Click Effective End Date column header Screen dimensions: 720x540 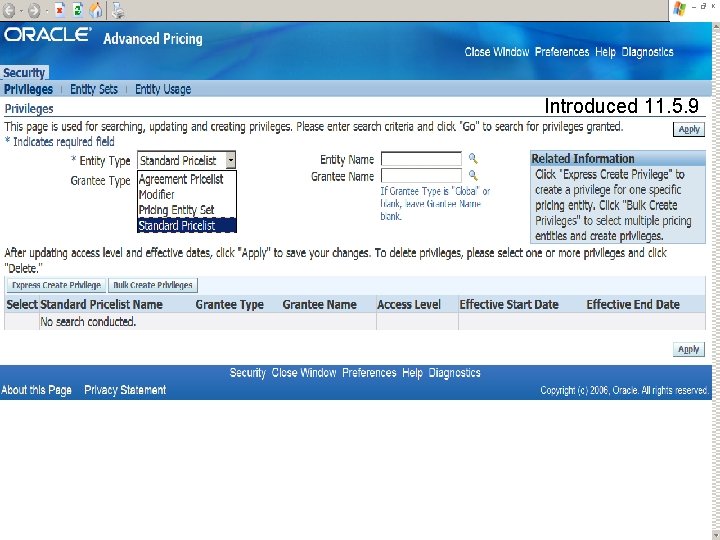633,304
